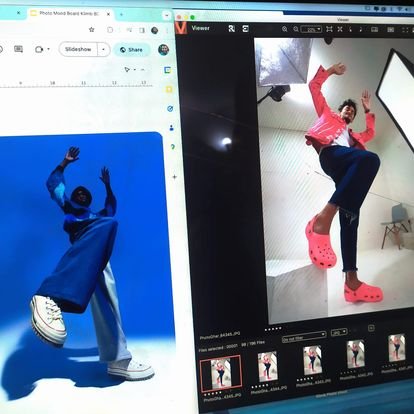
Task: Open Google Maps in the side panel
Action: pyautogui.click(x=173, y=147)
